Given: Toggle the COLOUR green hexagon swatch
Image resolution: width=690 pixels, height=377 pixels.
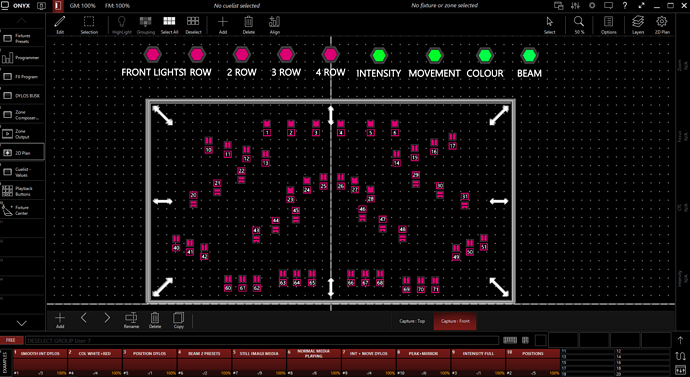Looking at the screenshot, I should [x=485, y=55].
